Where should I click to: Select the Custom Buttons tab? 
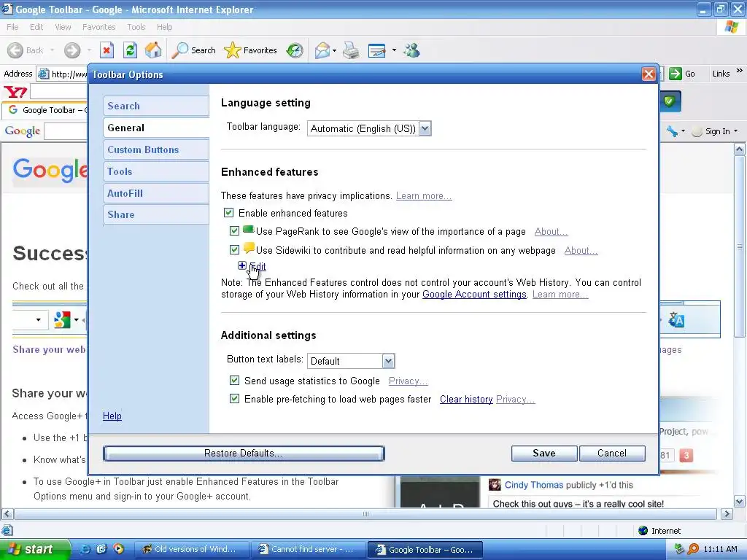pyautogui.click(x=156, y=149)
